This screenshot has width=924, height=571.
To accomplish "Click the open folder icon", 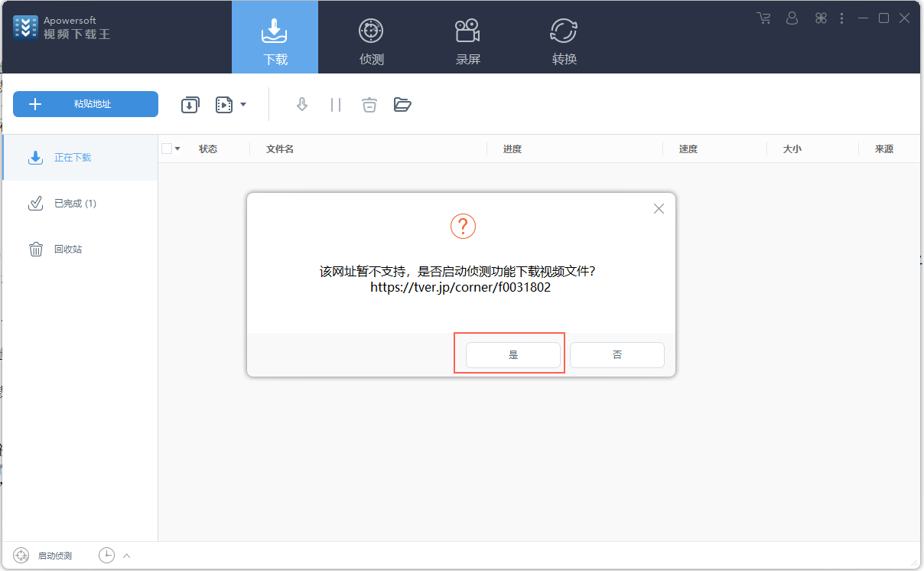I will click(x=402, y=105).
